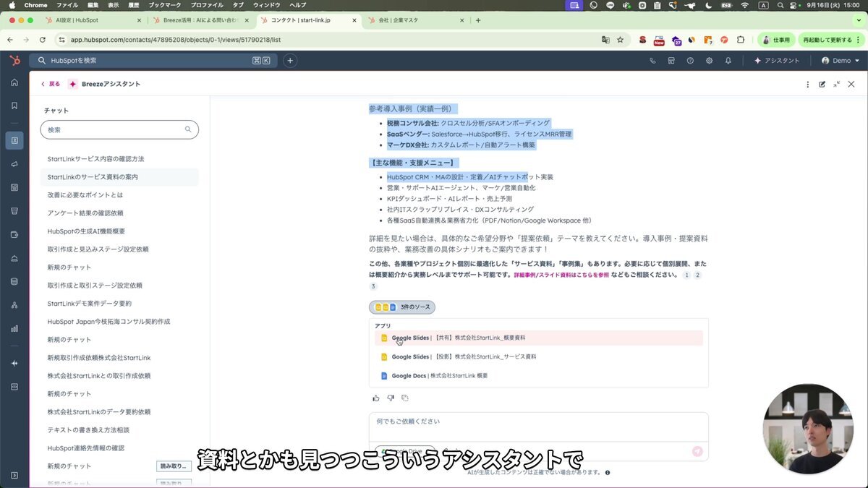Open the ブックマーク menu in the menu bar

point(163,5)
